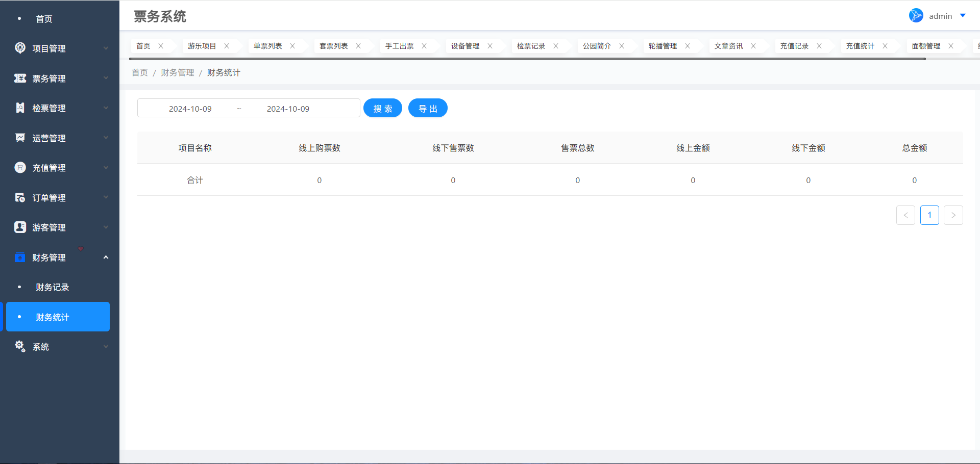
Task: Close the 设备管理 tab
Action: coord(490,46)
